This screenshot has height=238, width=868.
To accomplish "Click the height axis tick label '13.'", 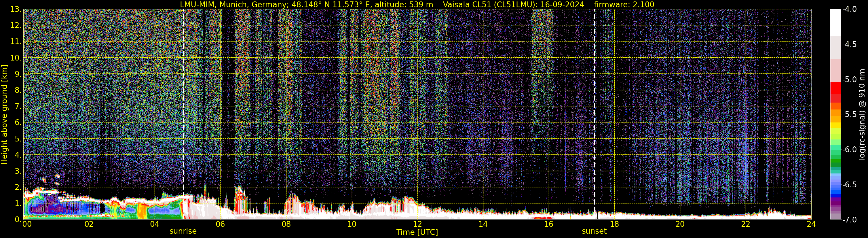I will coord(16,10).
